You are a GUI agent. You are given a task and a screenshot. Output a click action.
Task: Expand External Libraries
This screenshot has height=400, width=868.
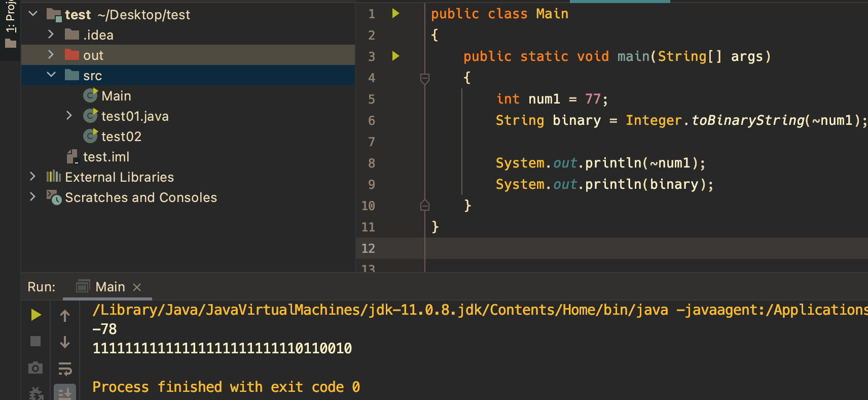click(x=32, y=176)
